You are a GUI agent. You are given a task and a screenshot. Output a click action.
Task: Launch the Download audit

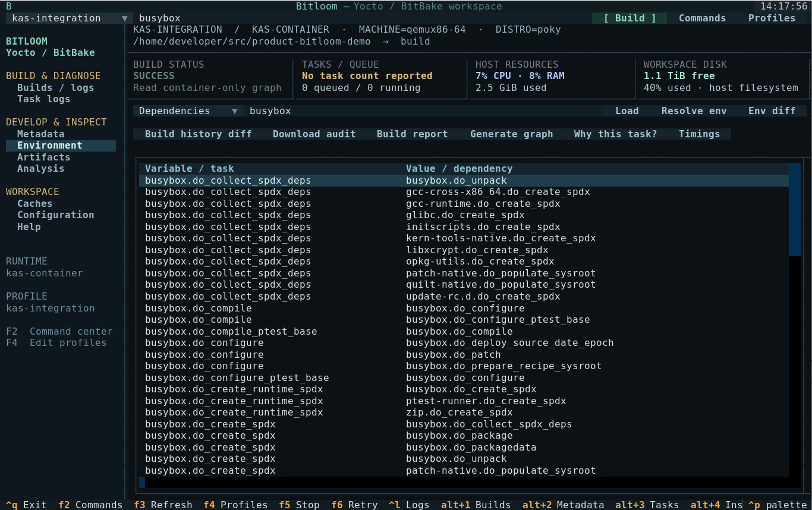click(314, 134)
